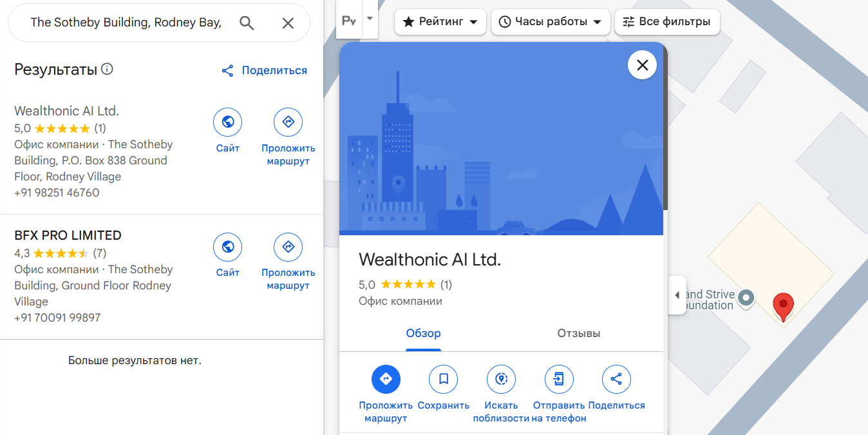Click the Поделиться link above results
Viewport: 868px width, 435px height.
click(x=264, y=70)
